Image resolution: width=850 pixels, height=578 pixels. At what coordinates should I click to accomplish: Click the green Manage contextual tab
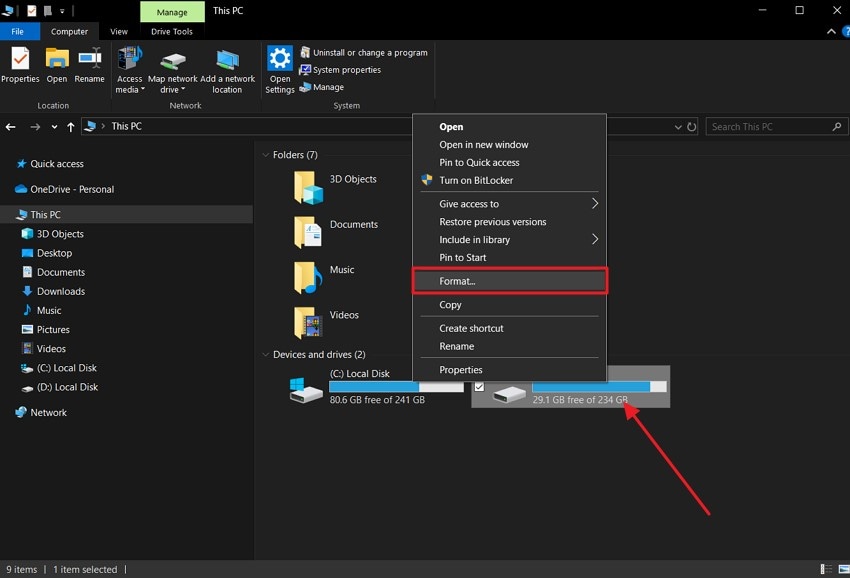pos(172,11)
